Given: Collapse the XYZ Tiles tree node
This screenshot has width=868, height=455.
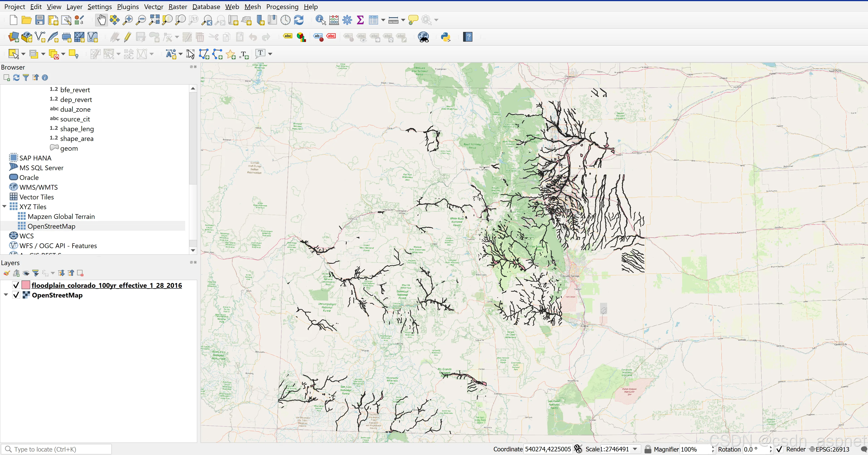Looking at the screenshot, I should click(5, 206).
